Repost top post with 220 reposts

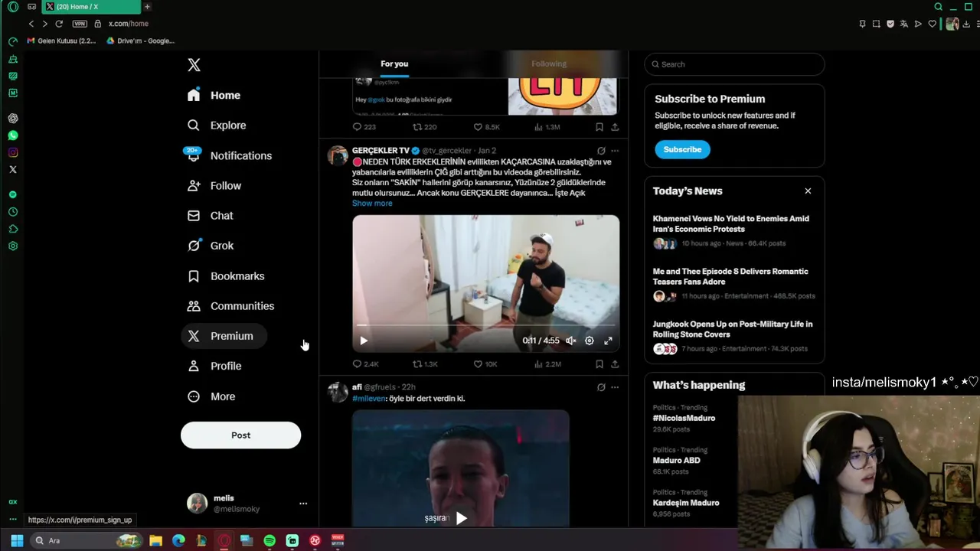click(424, 127)
